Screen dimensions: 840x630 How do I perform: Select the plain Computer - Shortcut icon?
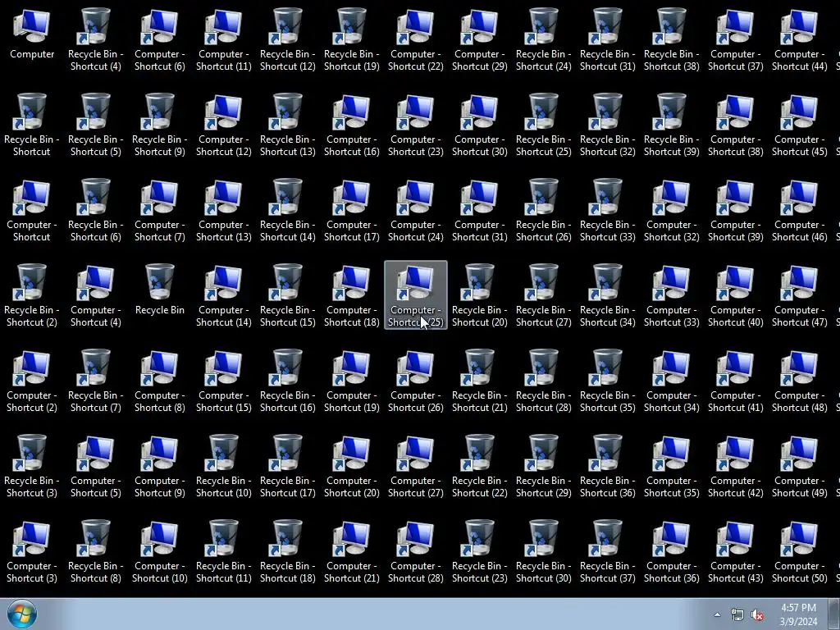tap(32, 209)
